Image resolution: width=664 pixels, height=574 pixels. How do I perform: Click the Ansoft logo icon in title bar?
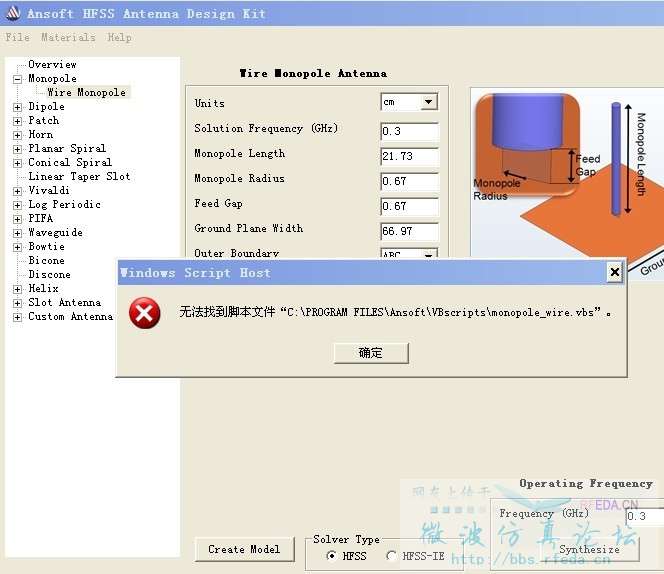(13, 13)
